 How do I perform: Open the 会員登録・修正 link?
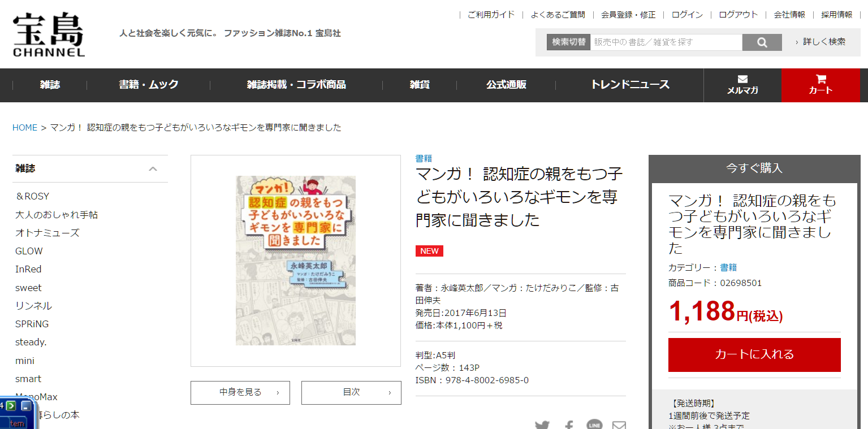point(628,15)
